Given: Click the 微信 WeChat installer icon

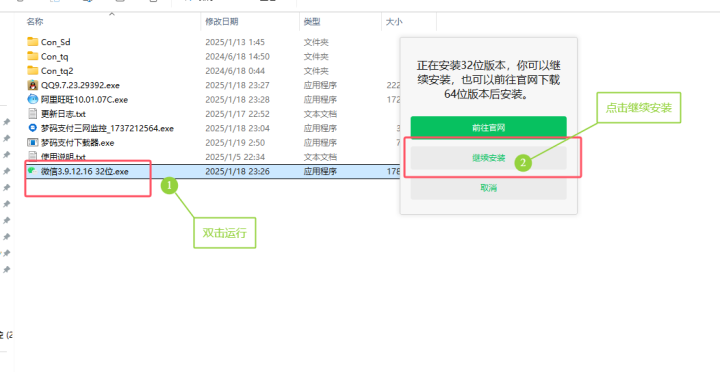Looking at the screenshot, I should point(33,171).
